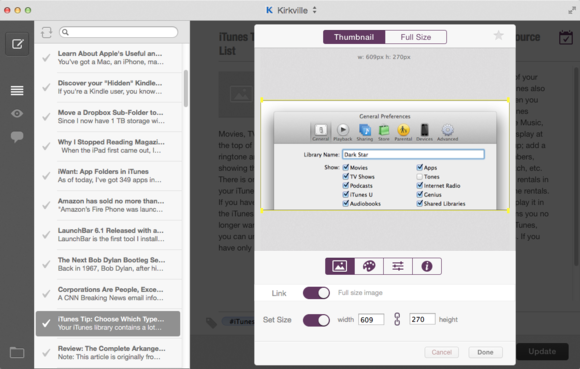The image size is (580, 369).
Task: Click the General Preferences image preview
Action: [x=385, y=155]
